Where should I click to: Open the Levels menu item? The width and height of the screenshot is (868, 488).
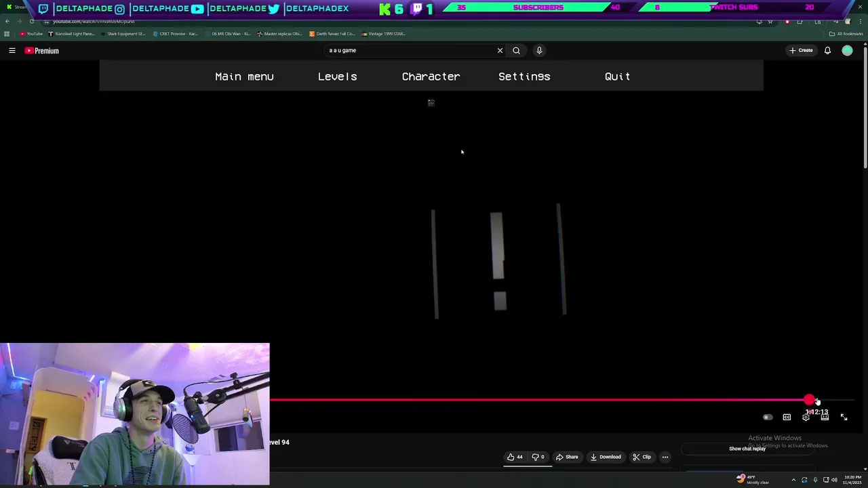click(337, 77)
